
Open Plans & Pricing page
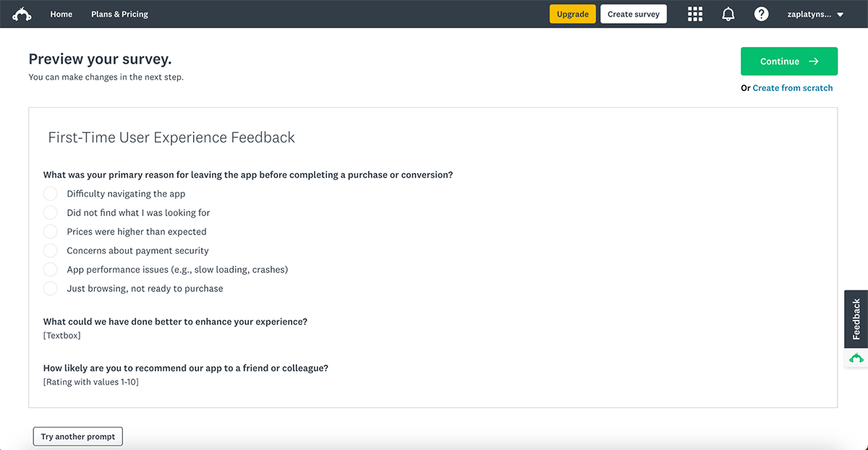[119, 14]
